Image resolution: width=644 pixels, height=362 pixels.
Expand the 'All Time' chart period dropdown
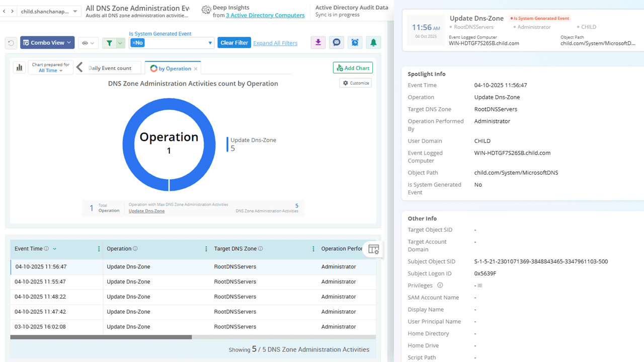point(51,71)
